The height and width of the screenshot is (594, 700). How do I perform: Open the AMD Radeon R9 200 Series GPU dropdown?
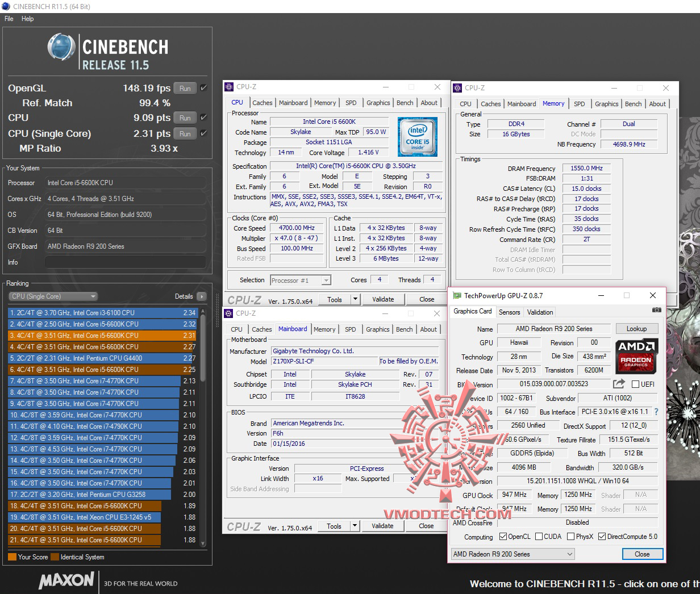point(513,554)
